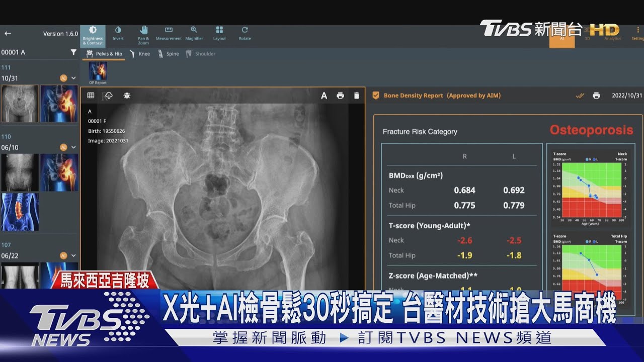Screen dimensions: 644x362
Task: Switch to the Shoulder tab
Action: [200, 54]
